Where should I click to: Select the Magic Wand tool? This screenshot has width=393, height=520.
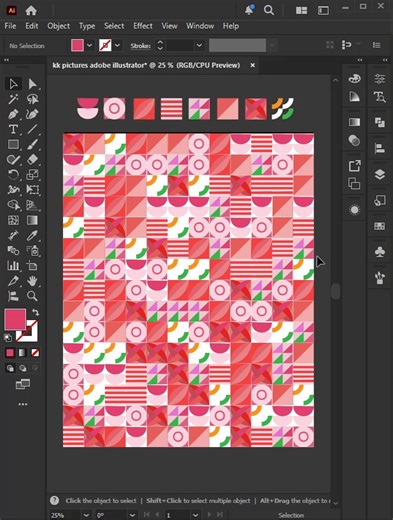13,99
